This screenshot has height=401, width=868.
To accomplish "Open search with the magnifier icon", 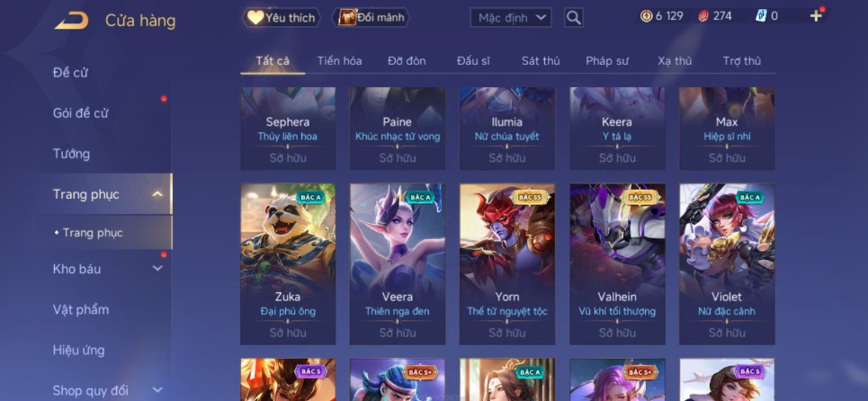I will tap(574, 18).
